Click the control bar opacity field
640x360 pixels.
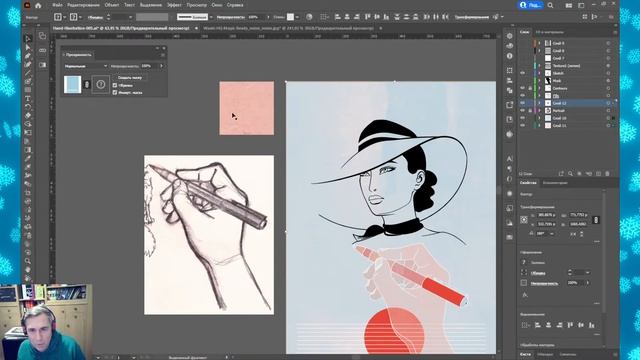(x=255, y=17)
